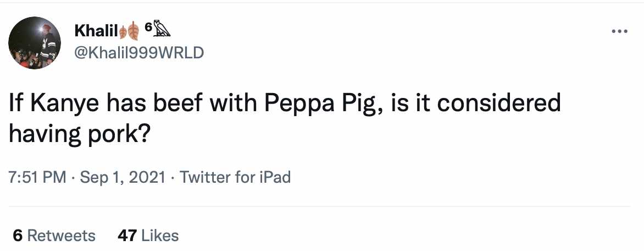Viewport: 644px width, 251px height.
Task: Click the retweet count number 6
Action: (x=17, y=236)
